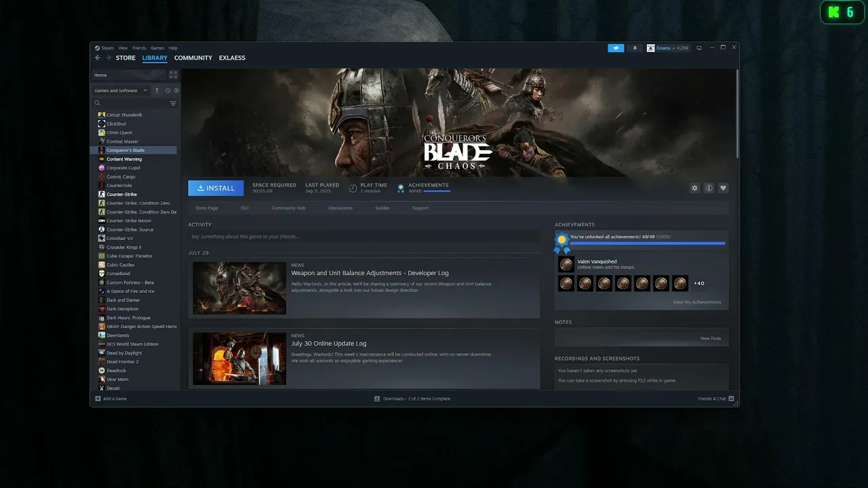Select the Content Warning game icon
This screenshot has width=868, height=488.
click(101, 159)
